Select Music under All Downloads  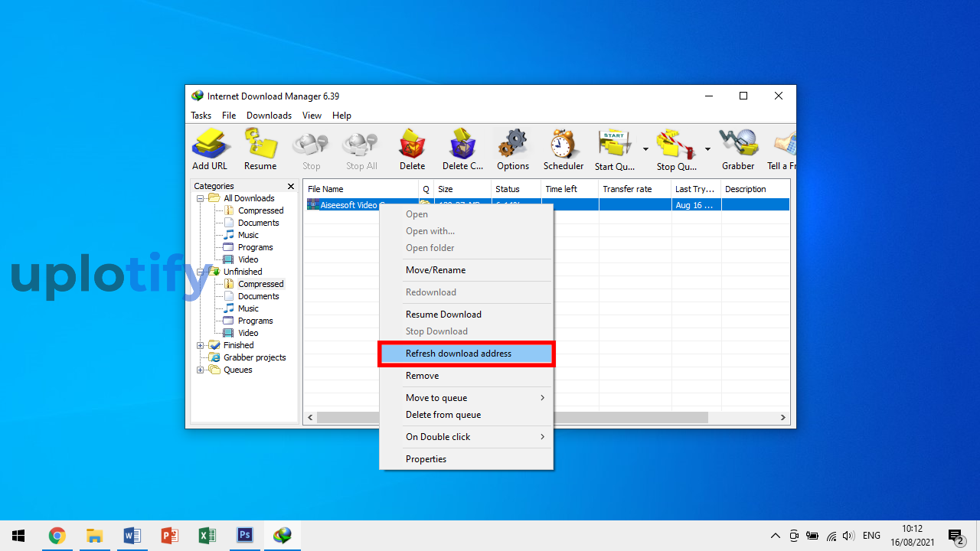[x=248, y=235]
